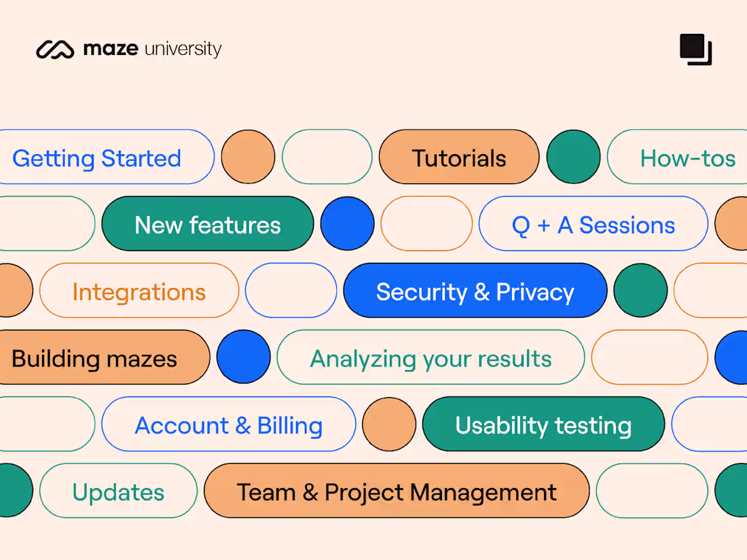The image size is (747, 560).
Task: Click the blue circle beside New features
Action: tap(347, 224)
